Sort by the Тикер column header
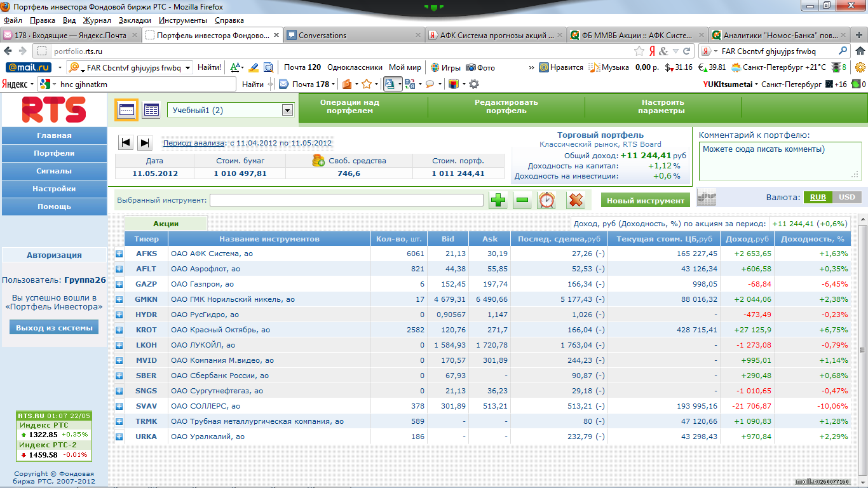Viewport: 868px width, 488px height. click(x=147, y=239)
